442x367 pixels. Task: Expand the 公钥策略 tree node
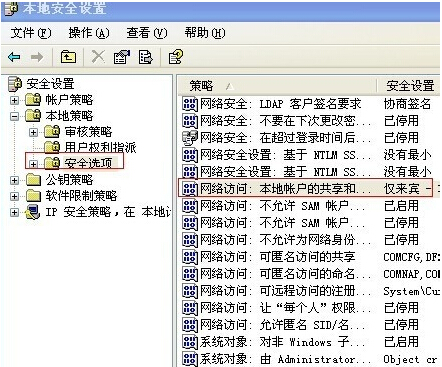click(x=14, y=180)
